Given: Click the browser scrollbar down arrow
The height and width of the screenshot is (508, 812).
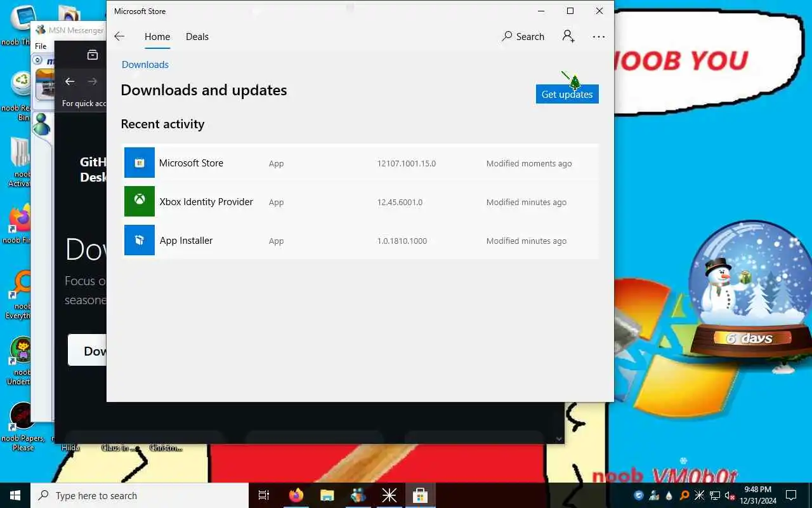Looking at the screenshot, I should point(559,438).
